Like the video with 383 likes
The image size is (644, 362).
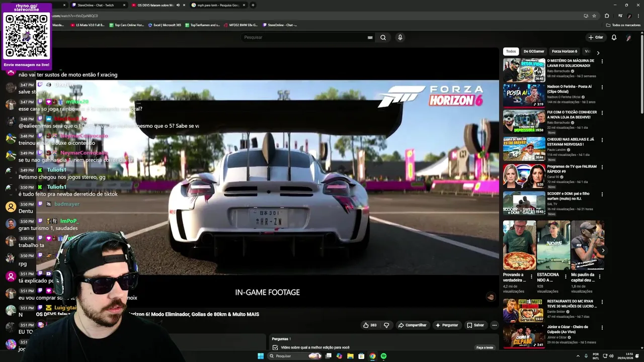pos(370,325)
